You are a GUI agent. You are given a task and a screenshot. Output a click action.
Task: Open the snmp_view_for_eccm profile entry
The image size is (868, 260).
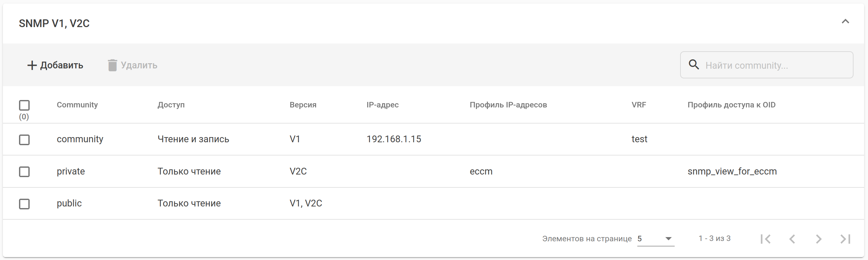[x=732, y=171]
